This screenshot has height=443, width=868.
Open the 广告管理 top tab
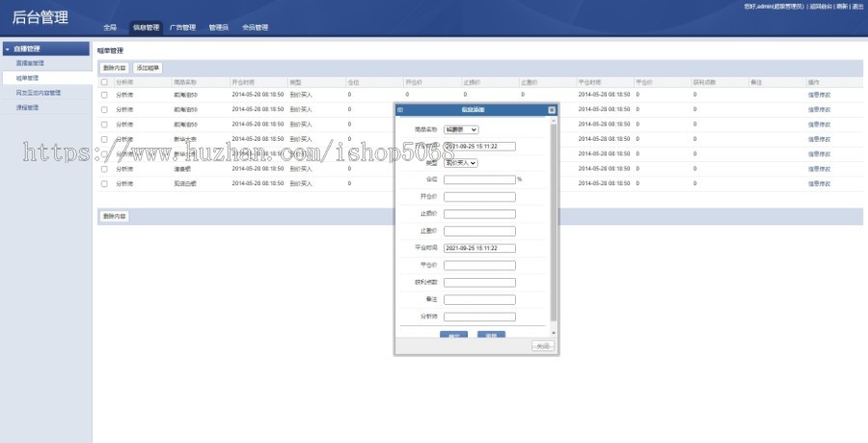coord(182,28)
